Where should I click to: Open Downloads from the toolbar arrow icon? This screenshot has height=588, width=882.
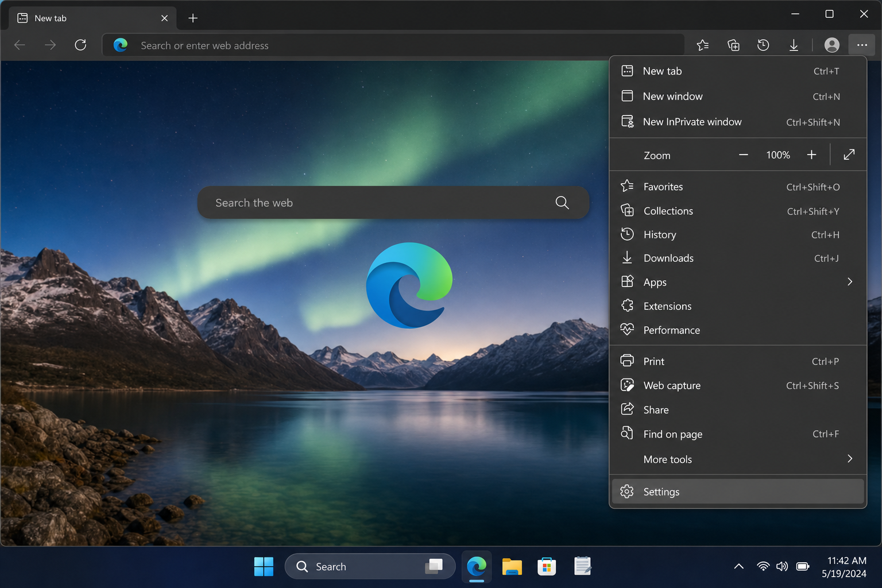click(794, 45)
